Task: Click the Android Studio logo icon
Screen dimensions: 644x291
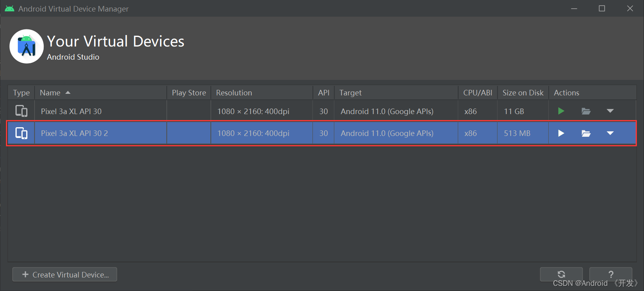Action: pos(27,47)
